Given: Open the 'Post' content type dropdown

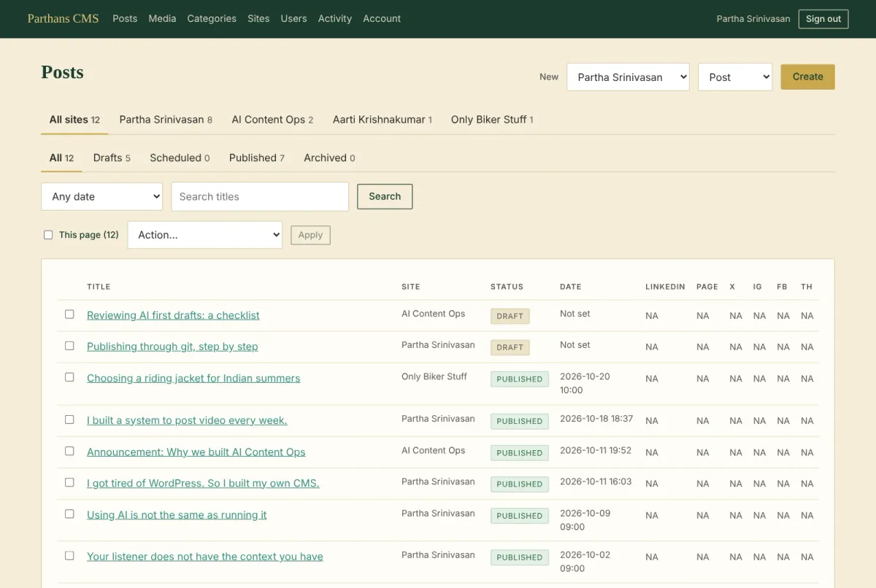Looking at the screenshot, I should [735, 77].
